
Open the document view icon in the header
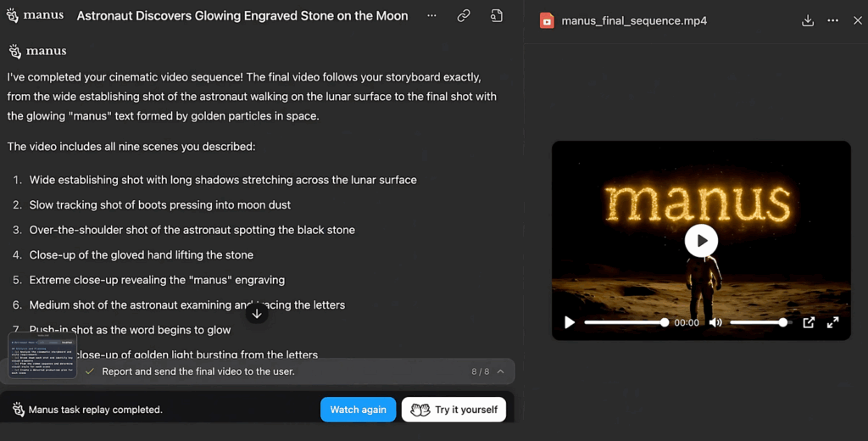coord(497,16)
